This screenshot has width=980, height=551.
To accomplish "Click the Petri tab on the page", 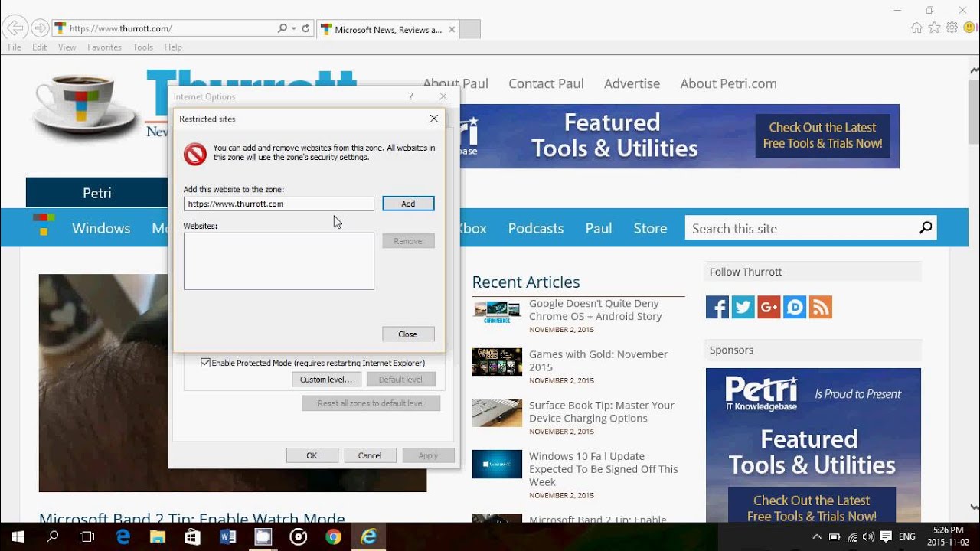I will (x=97, y=193).
